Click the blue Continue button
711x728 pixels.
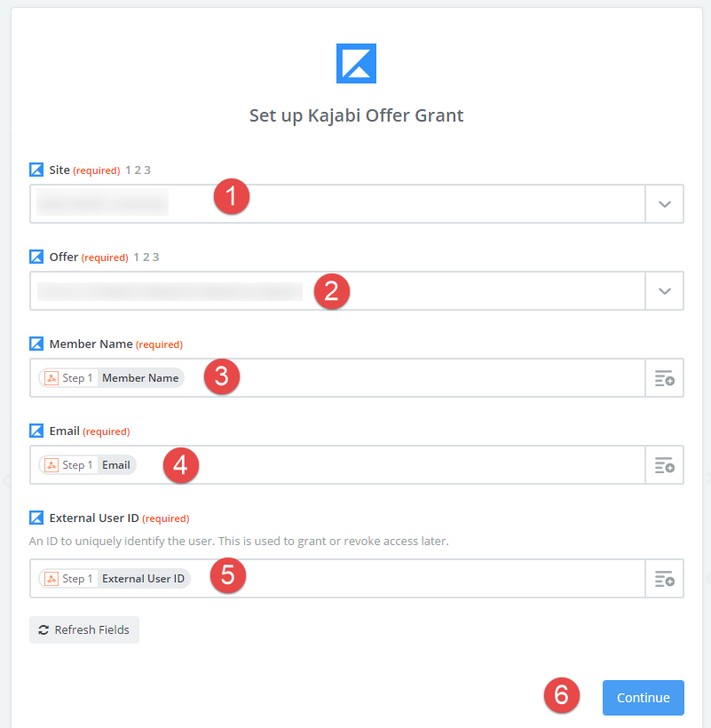pyautogui.click(x=644, y=697)
